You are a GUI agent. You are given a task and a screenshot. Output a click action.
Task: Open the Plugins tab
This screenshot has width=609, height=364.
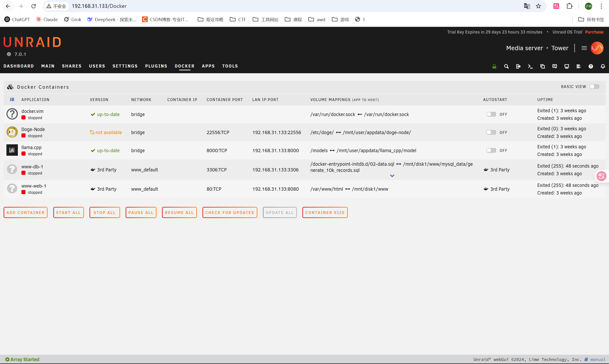click(x=156, y=66)
